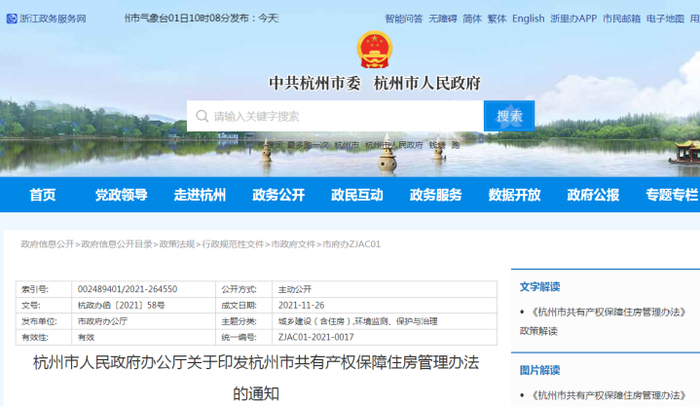The image size is (700, 407).
Task: Click 市政府文件 breadcrumb link
Action: pos(293,244)
